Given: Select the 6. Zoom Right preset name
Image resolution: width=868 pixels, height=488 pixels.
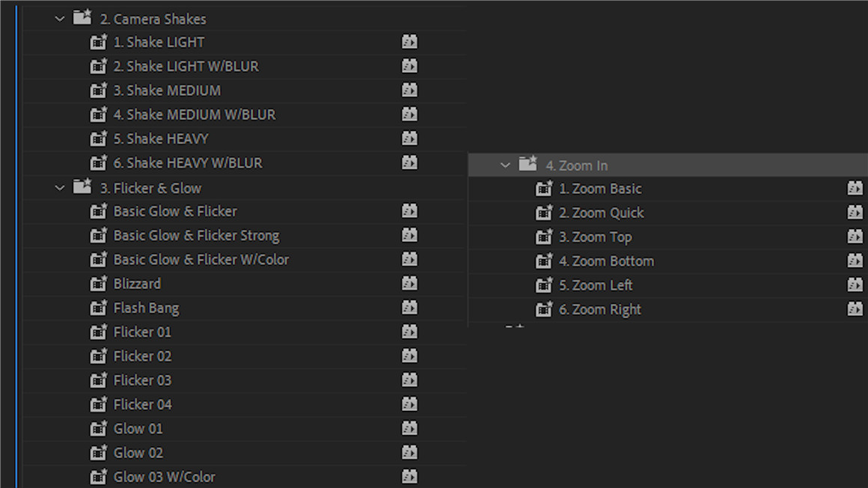Looking at the screenshot, I should click(600, 310).
